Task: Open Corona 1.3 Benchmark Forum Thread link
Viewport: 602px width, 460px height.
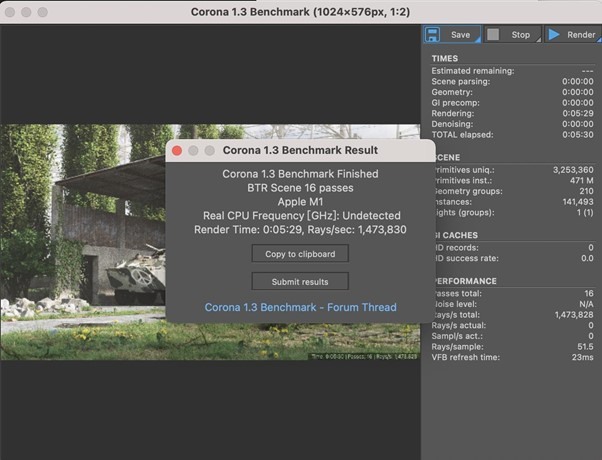Action: [301, 307]
